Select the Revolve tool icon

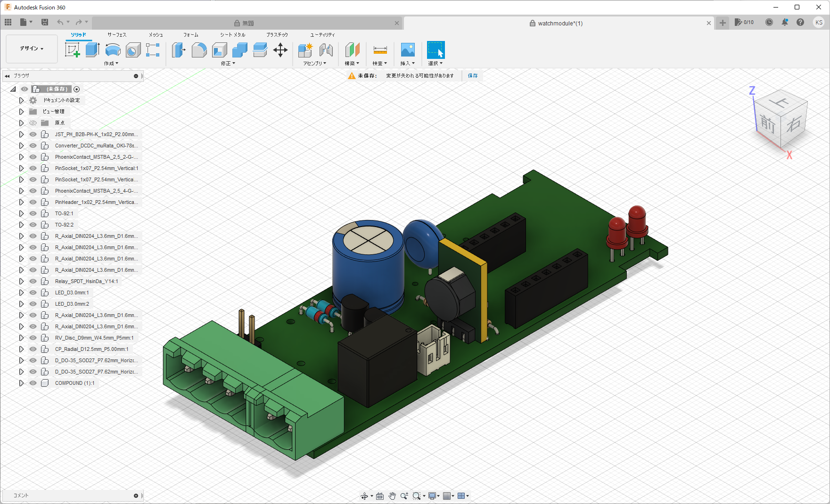tap(113, 49)
